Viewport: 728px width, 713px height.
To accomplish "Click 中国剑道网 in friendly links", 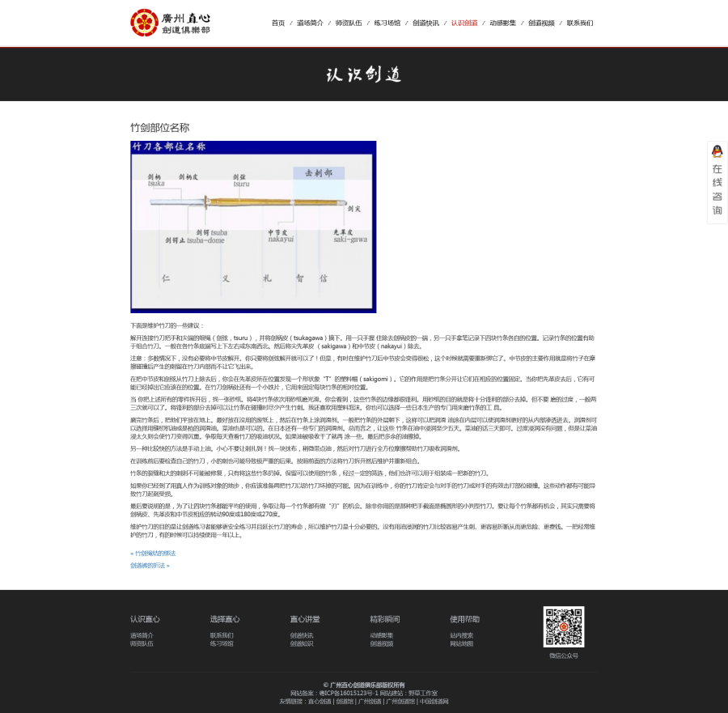I will pyautogui.click(x=434, y=702).
